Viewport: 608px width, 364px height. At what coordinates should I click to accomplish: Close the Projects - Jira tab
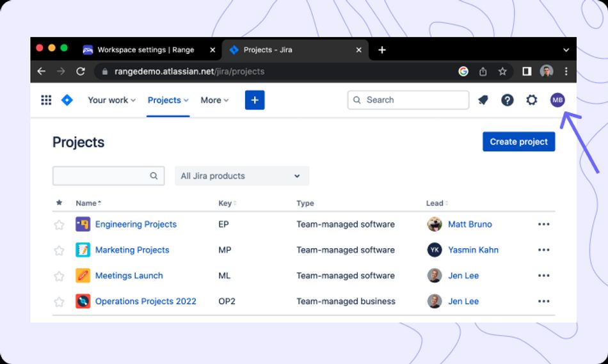point(358,50)
